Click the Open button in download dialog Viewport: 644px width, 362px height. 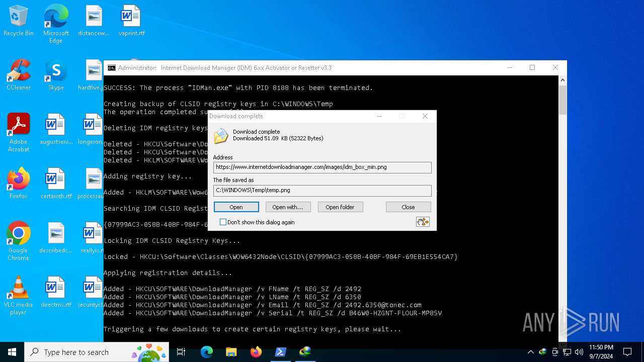[x=236, y=207]
